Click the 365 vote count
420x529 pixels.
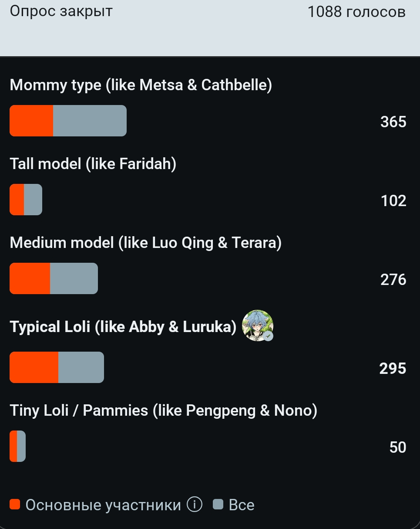pyautogui.click(x=393, y=122)
